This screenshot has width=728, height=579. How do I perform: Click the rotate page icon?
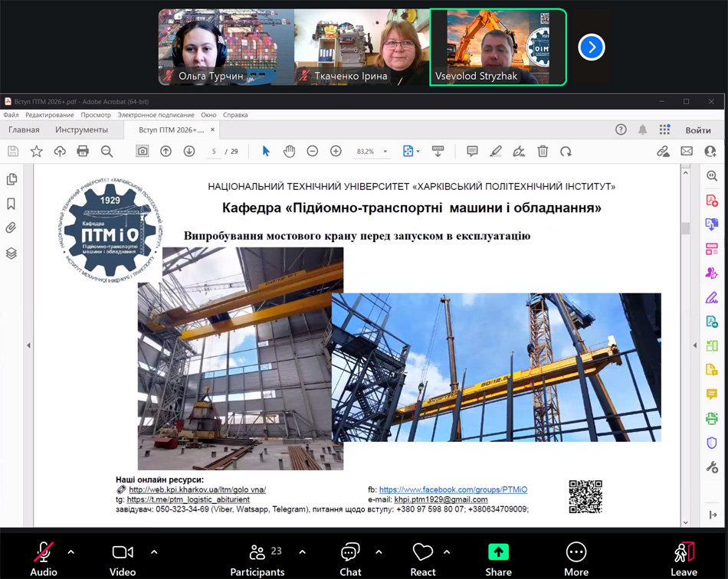click(x=566, y=152)
